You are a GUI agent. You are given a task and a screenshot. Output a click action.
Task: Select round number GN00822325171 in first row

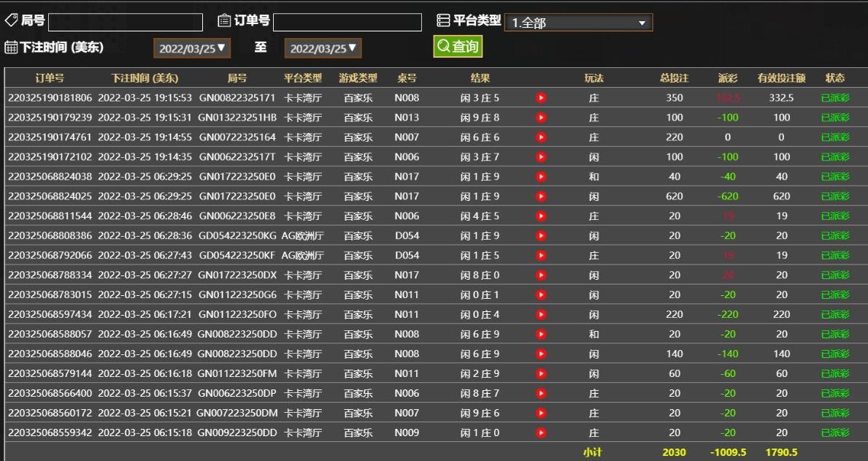[x=237, y=98]
